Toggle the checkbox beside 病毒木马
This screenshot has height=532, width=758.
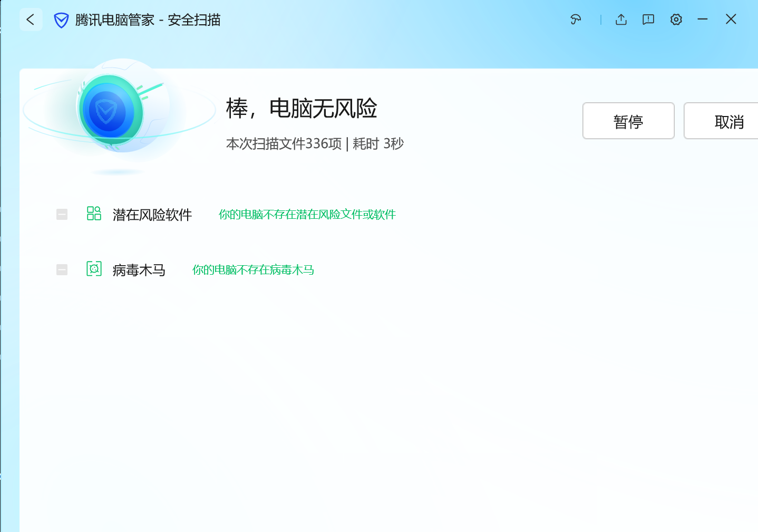click(62, 270)
